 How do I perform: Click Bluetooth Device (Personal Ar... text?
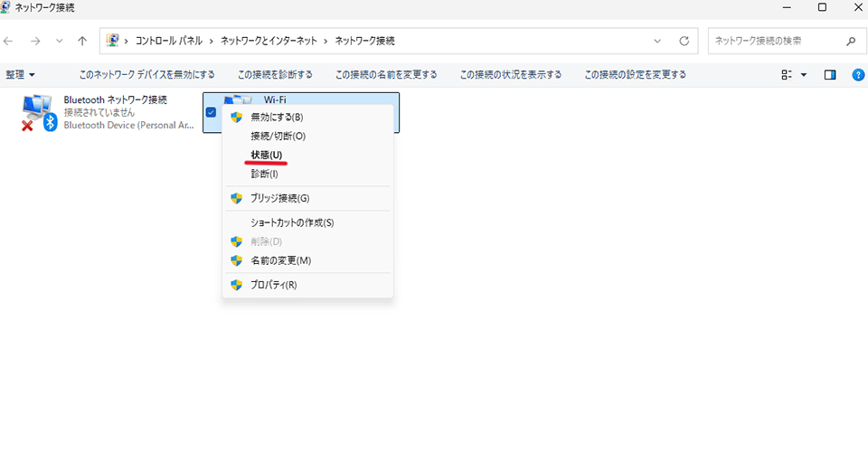point(129,125)
